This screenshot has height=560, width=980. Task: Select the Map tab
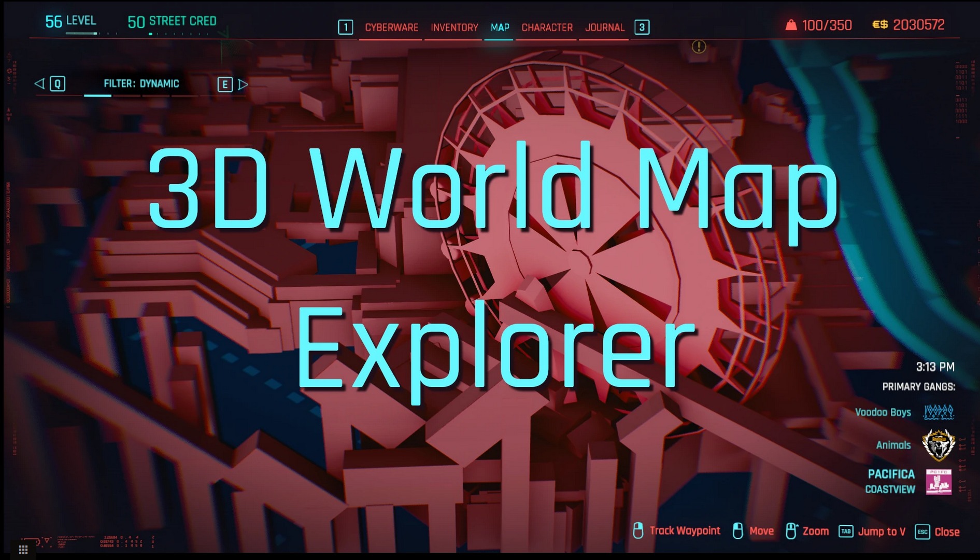tap(500, 27)
